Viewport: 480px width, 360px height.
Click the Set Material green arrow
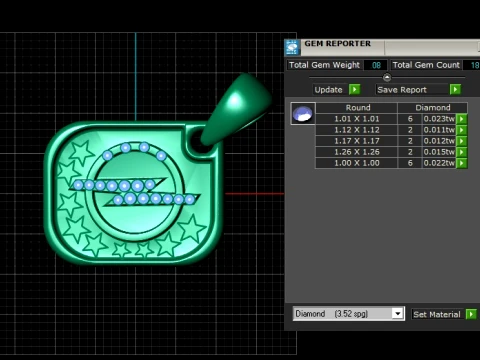click(471, 314)
